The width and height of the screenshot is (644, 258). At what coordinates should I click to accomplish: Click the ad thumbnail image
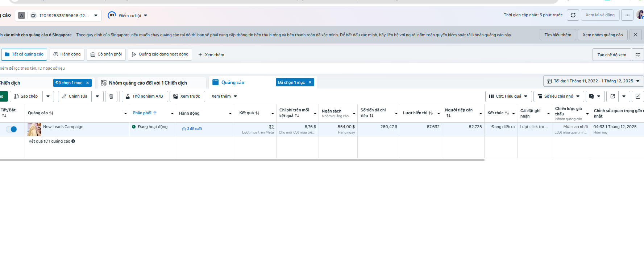point(34,129)
